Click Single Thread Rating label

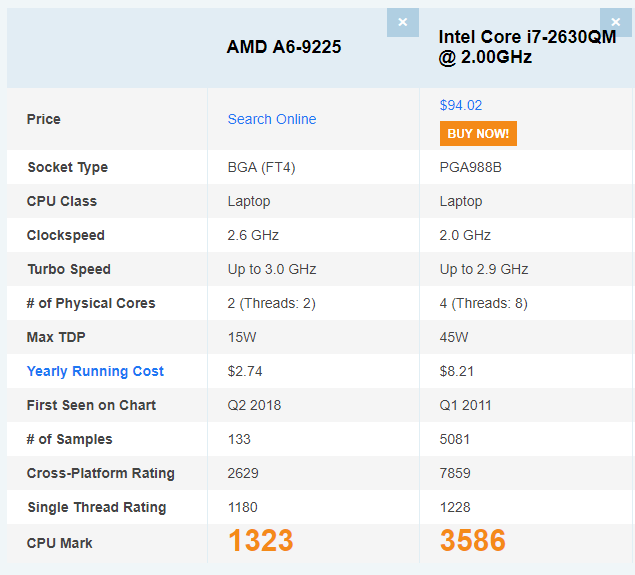point(97,507)
